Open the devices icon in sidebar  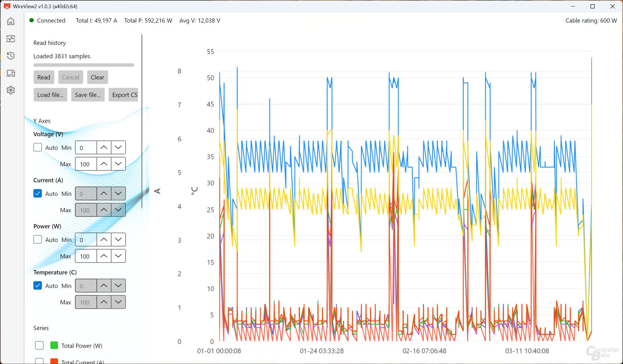pyautogui.click(x=11, y=73)
